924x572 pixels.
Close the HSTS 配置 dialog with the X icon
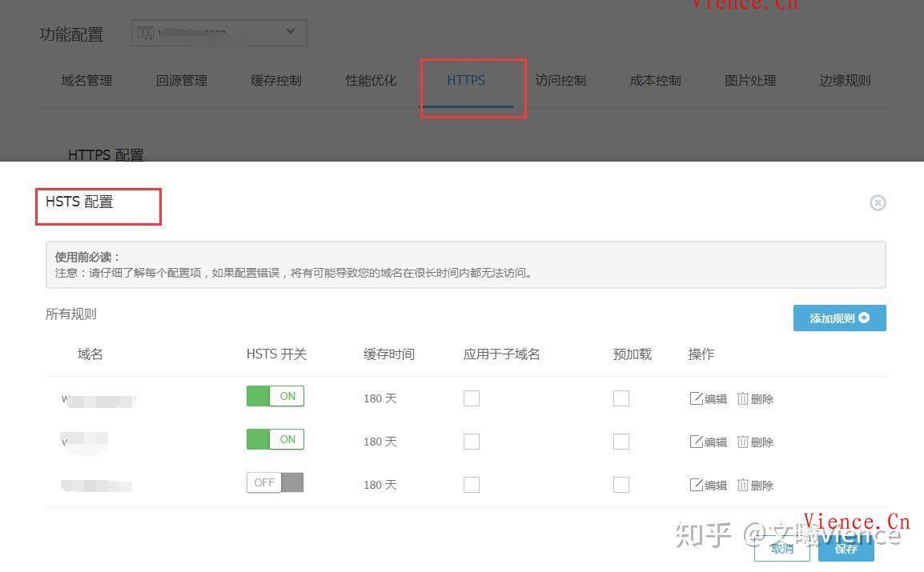coord(878,202)
